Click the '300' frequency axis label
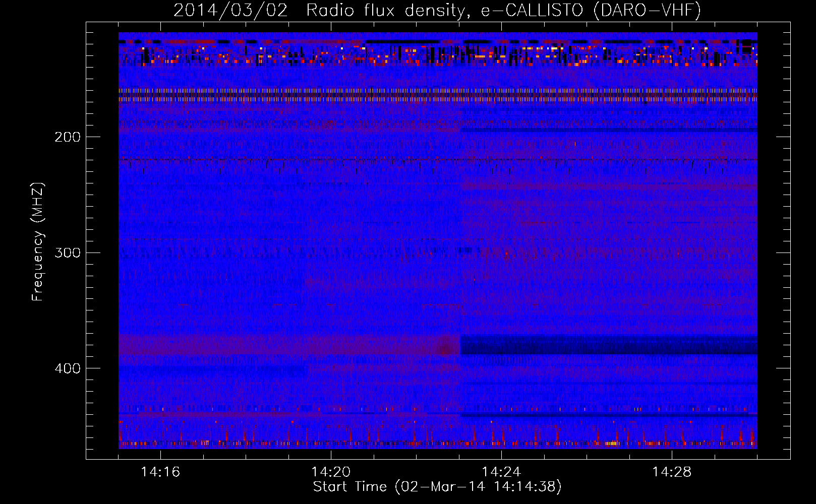The height and width of the screenshot is (504, 816). 68,253
